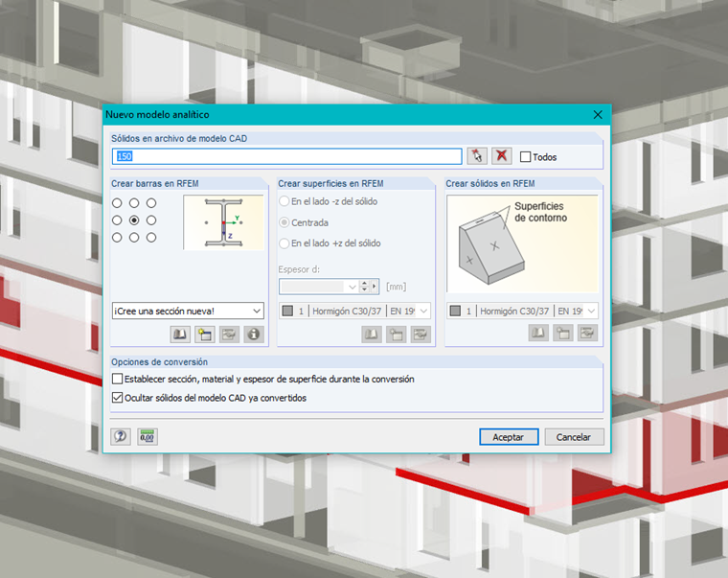Select the bottom-left member anchor point radio
728x578 pixels.
(117, 238)
